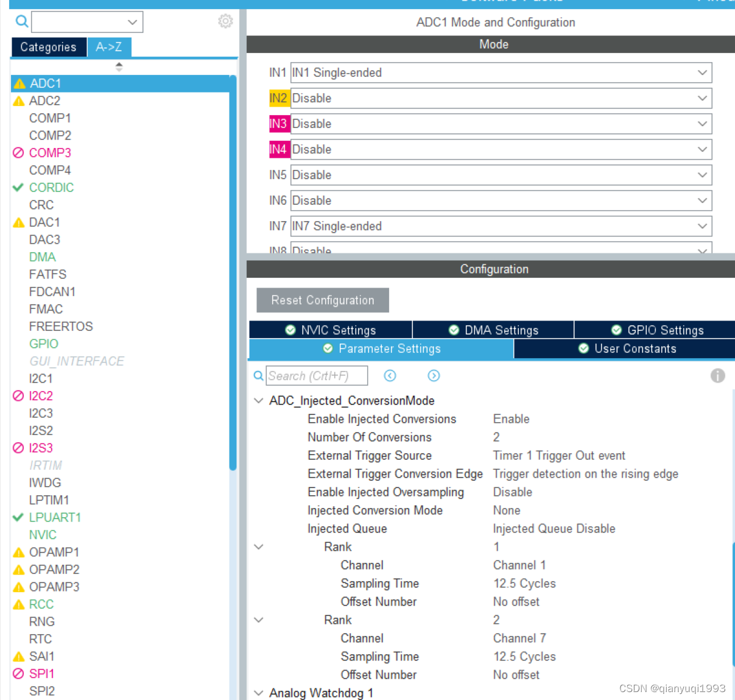
Task: Click the green check mark beside LPUART1
Action: click(x=18, y=517)
